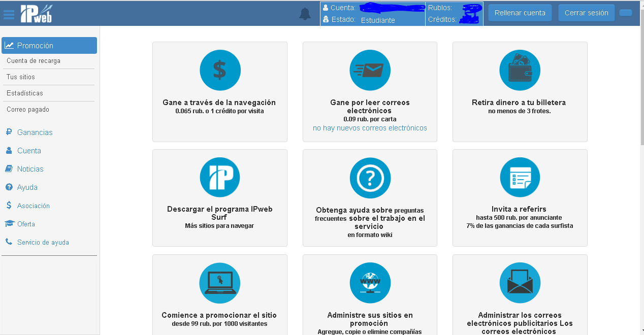
Task: Click '0.09 rub. por carta' text
Action: click(370, 119)
